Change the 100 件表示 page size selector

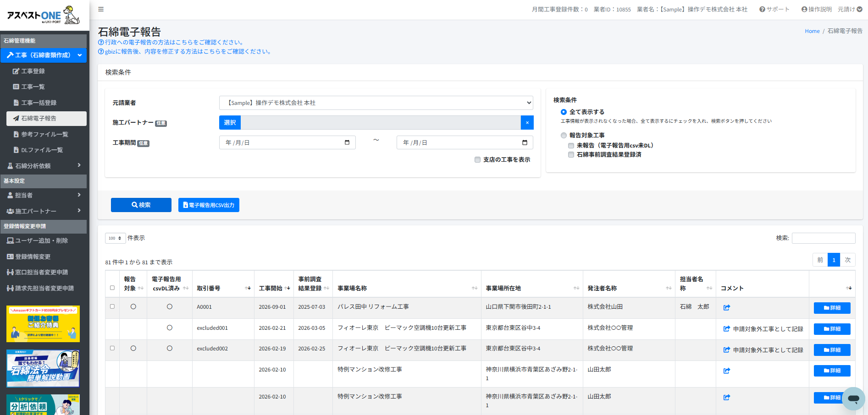point(115,238)
